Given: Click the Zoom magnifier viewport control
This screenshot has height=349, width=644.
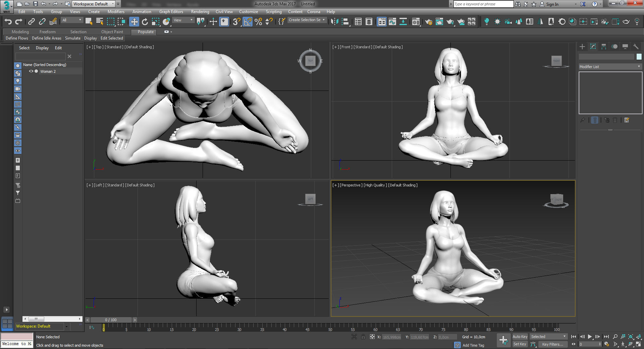Looking at the screenshot, I should pos(615,337).
